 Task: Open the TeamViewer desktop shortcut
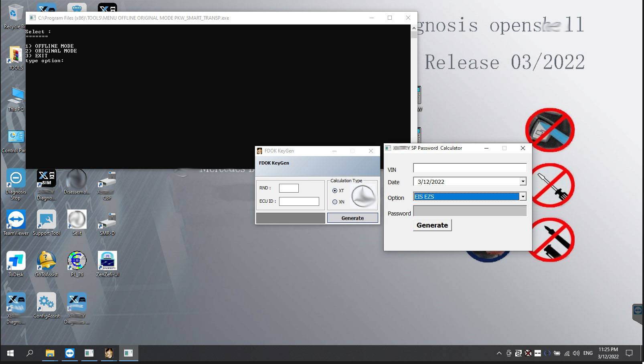click(x=16, y=220)
